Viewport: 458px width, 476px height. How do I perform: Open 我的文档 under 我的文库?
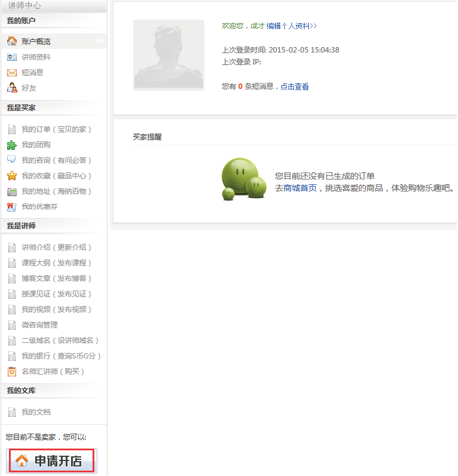(36, 412)
